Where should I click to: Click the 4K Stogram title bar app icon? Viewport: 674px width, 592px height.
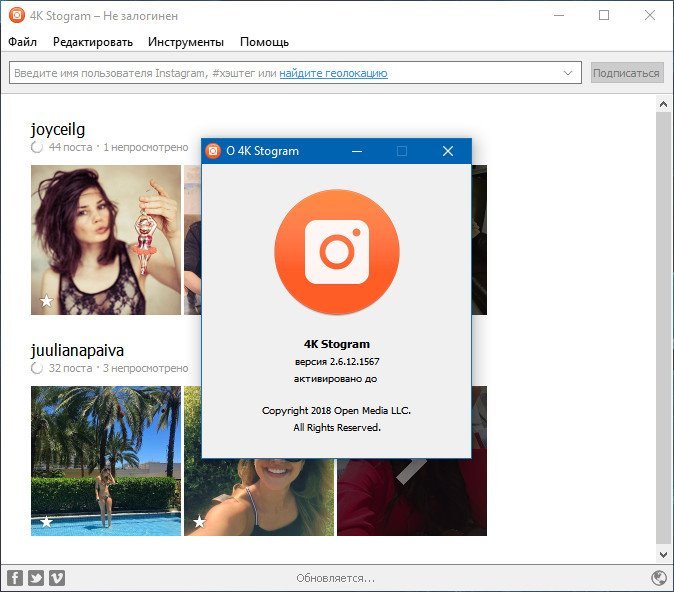click(17, 15)
